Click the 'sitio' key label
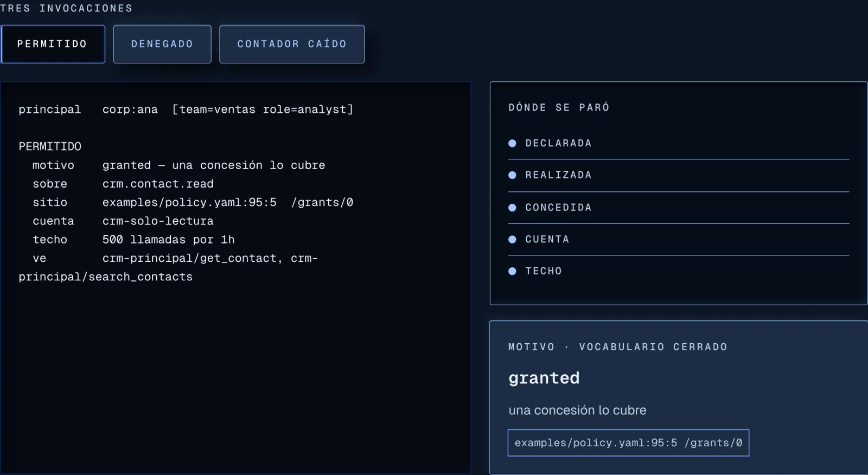The image size is (868, 475). point(50,202)
